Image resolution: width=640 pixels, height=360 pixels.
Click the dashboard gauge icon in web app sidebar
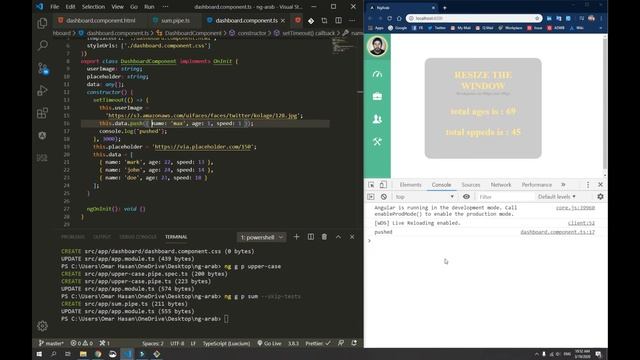coord(377,74)
